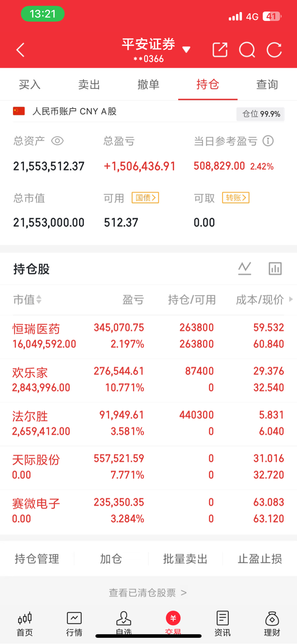
Task: Switch to the 买入 tab
Action: [x=29, y=84]
